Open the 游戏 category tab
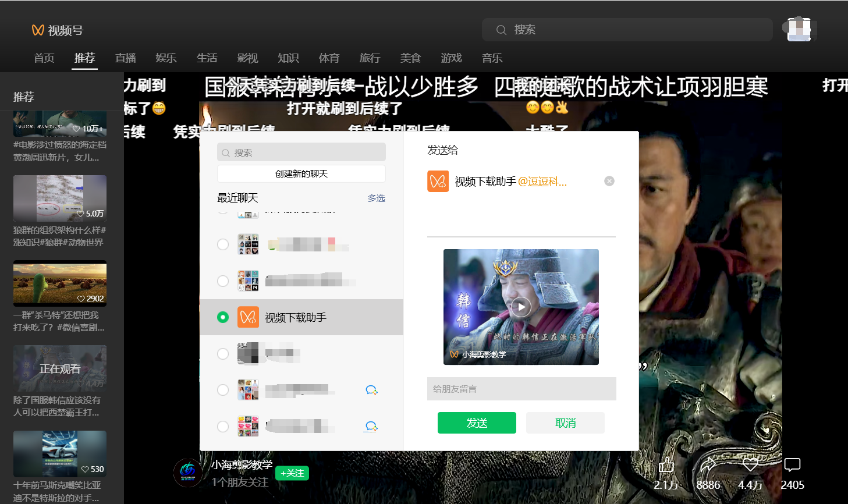 [452, 58]
